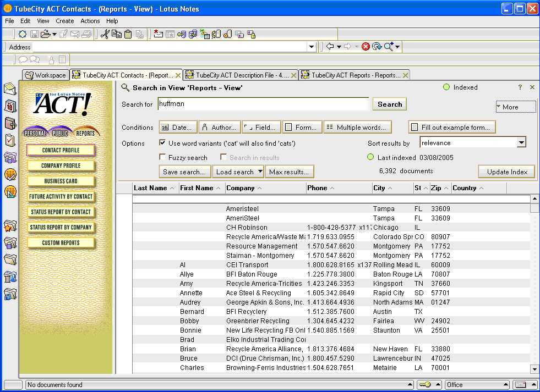The height and width of the screenshot is (392, 540).
Task: Collapse search options with More toggle
Action: (516, 107)
